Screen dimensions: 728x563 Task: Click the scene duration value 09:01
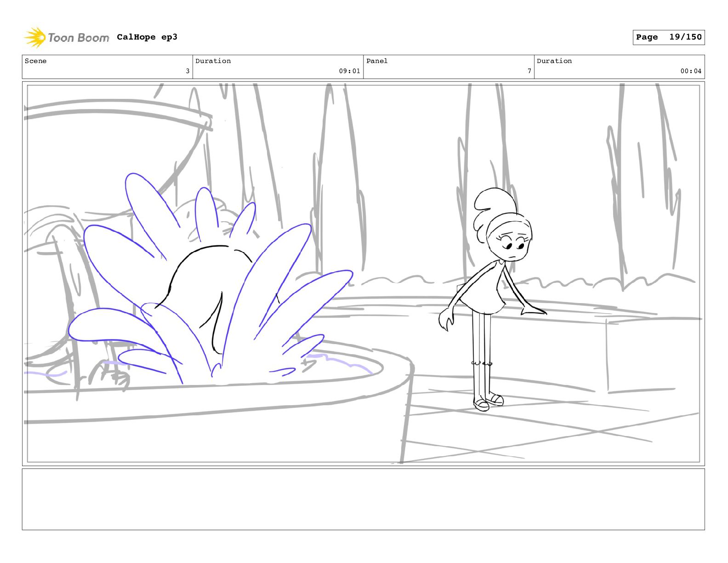[349, 71]
